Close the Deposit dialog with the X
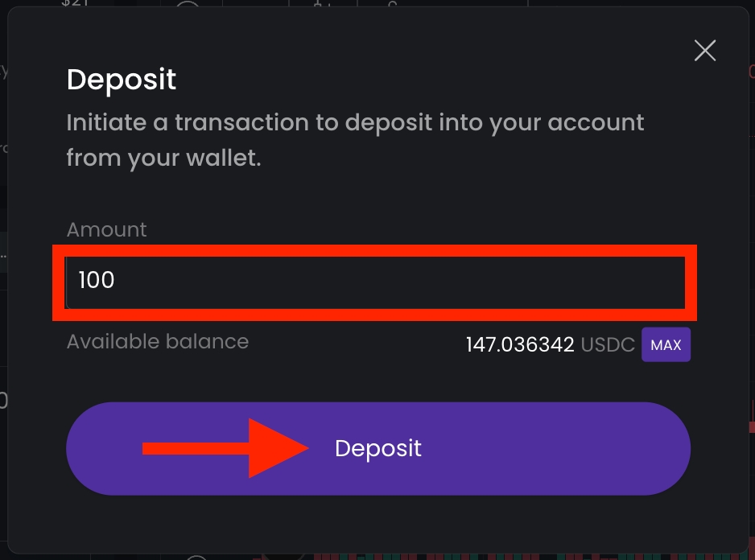Screen dimensions: 755x560 (705, 51)
